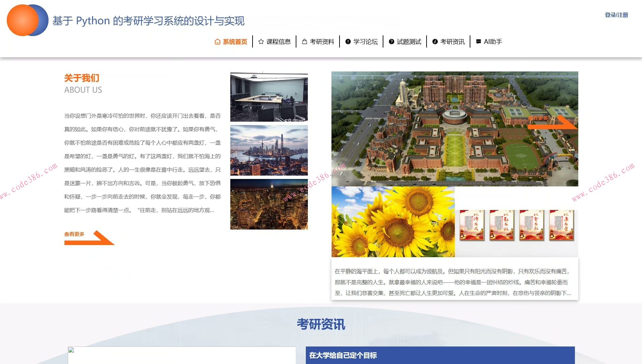The width and height of the screenshot is (642, 364).
Task: Open the campus aerial view image
Action: click(455, 129)
